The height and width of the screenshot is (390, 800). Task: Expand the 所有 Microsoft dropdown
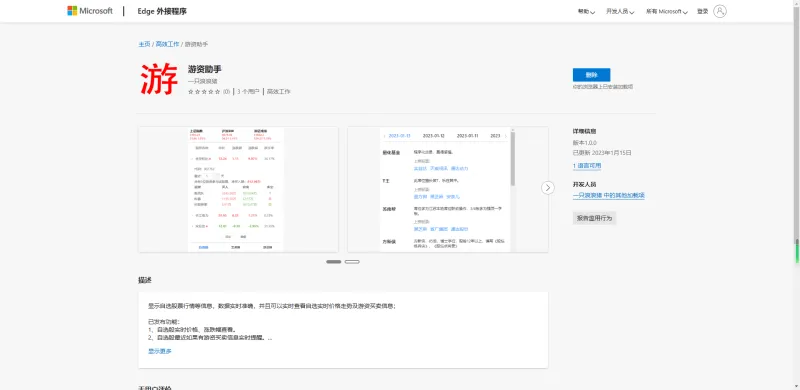point(667,11)
